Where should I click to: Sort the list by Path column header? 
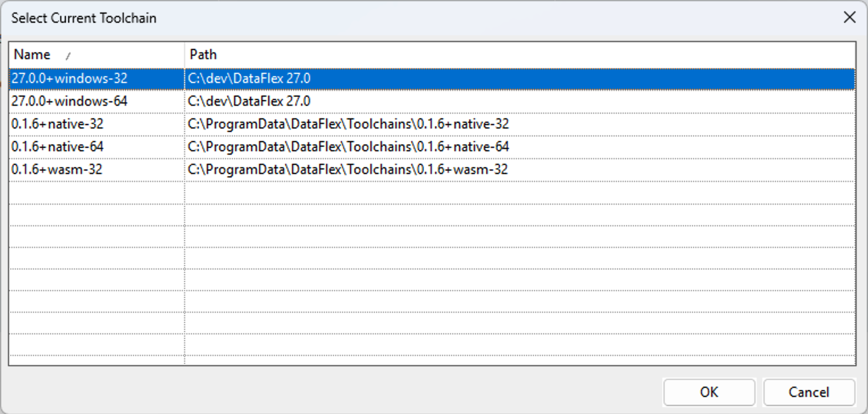tap(520, 55)
